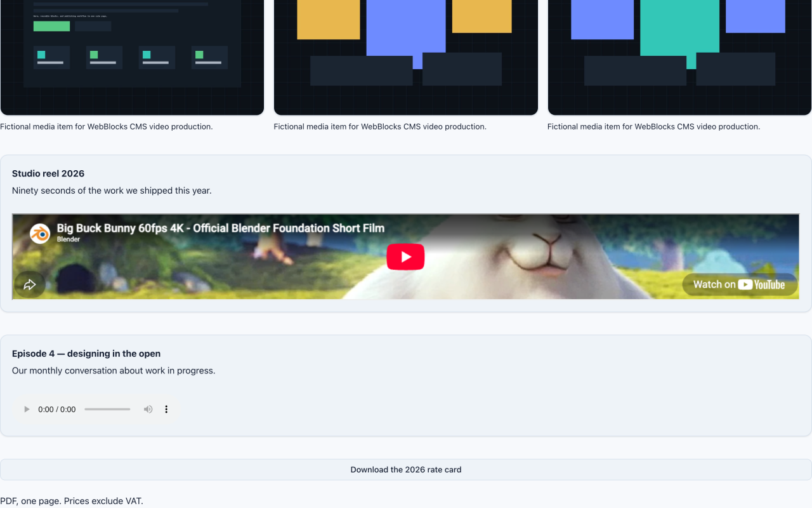Open the yellow and blue blocks thumbnail

[406, 57]
